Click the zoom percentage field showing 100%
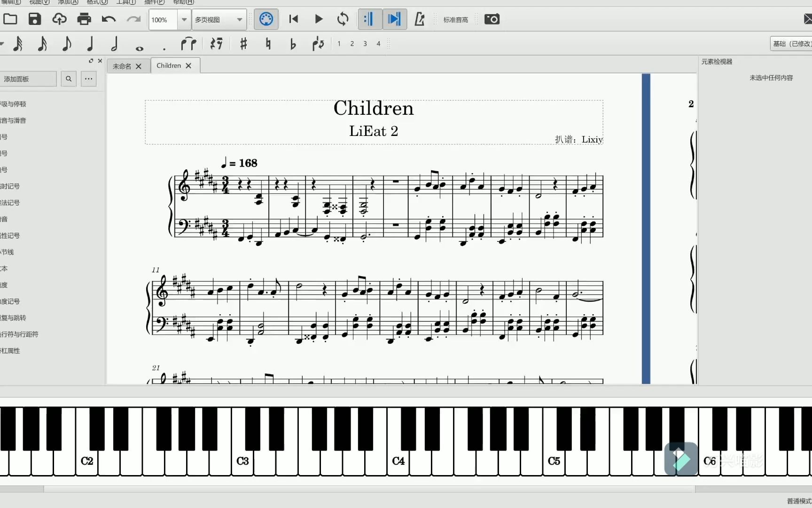Image resolution: width=812 pixels, height=508 pixels. tap(163, 20)
